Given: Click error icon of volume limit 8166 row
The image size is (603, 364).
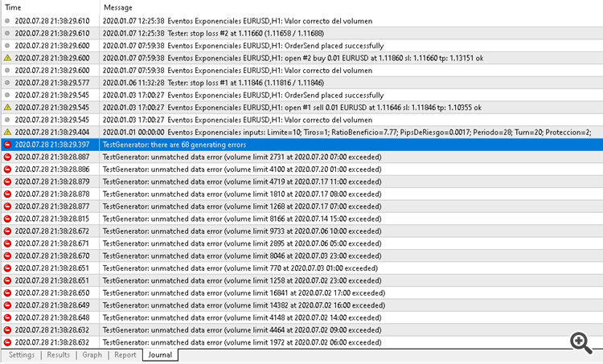Looking at the screenshot, I should pos(7,219).
